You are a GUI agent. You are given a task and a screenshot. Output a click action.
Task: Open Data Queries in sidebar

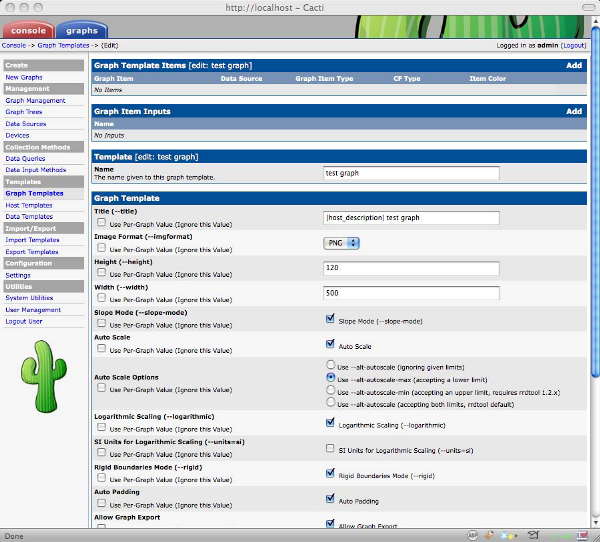tap(25, 158)
